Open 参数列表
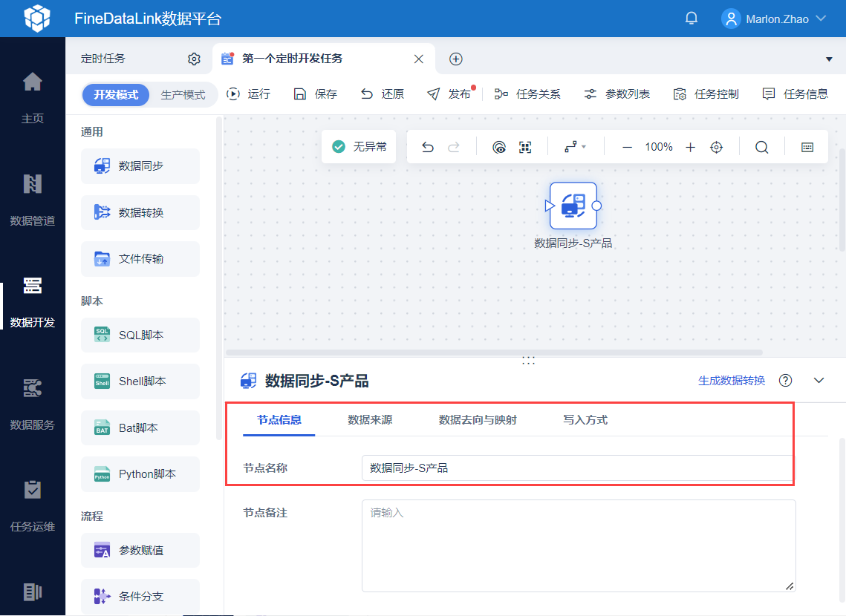This screenshot has height=616, width=846. pos(617,94)
